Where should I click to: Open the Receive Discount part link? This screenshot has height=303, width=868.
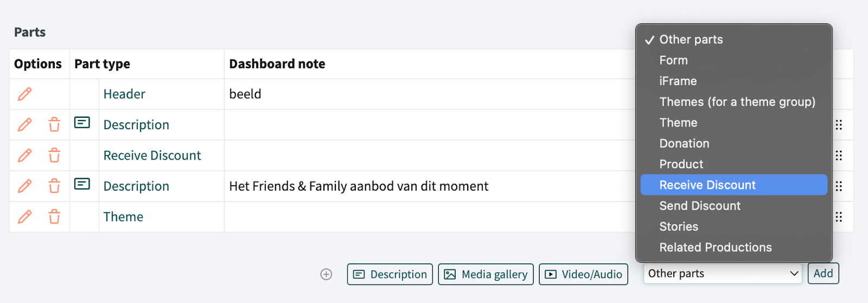[x=152, y=156]
